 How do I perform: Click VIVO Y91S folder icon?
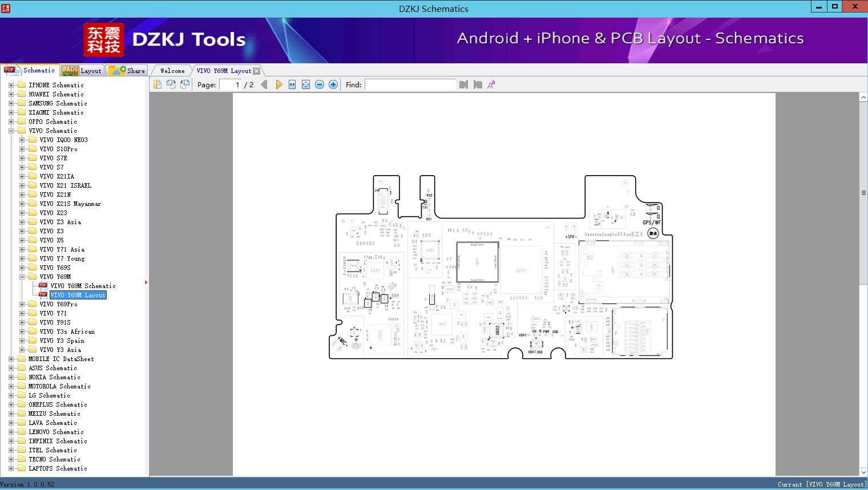pos(33,322)
